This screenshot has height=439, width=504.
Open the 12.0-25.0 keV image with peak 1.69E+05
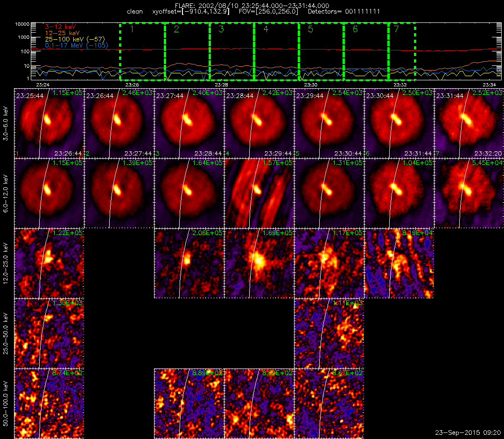coord(259,264)
